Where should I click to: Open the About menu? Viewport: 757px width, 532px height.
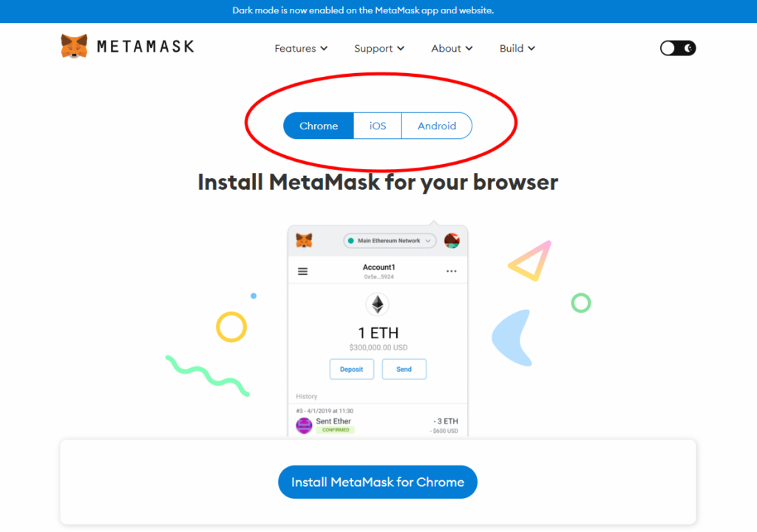[x=452, y=48]
